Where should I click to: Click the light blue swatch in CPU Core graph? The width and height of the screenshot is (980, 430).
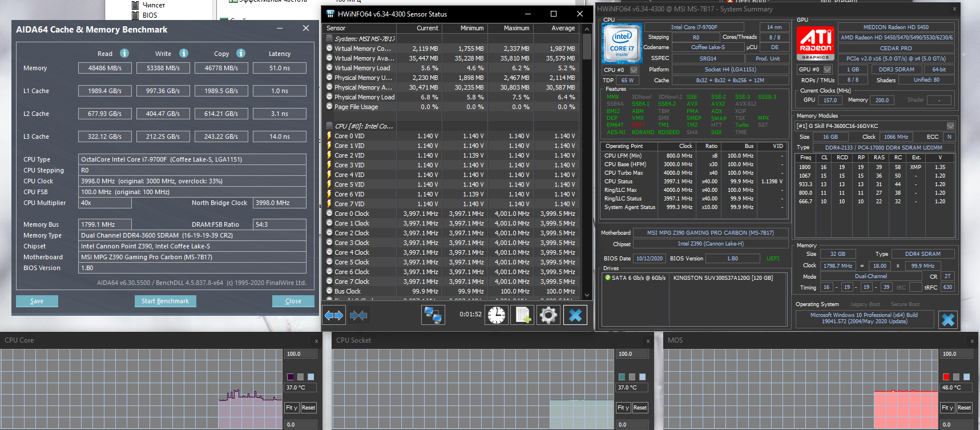coord(310,377)
